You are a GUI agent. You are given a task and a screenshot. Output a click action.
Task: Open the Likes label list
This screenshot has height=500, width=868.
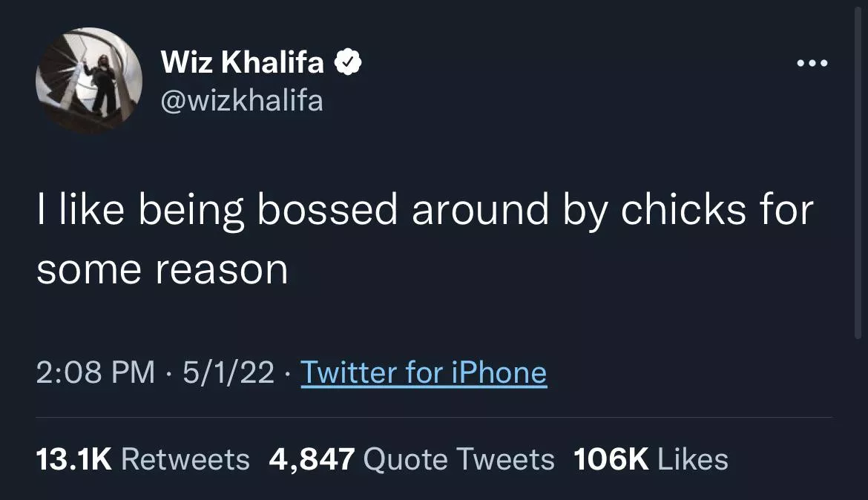tap(693, 459)
